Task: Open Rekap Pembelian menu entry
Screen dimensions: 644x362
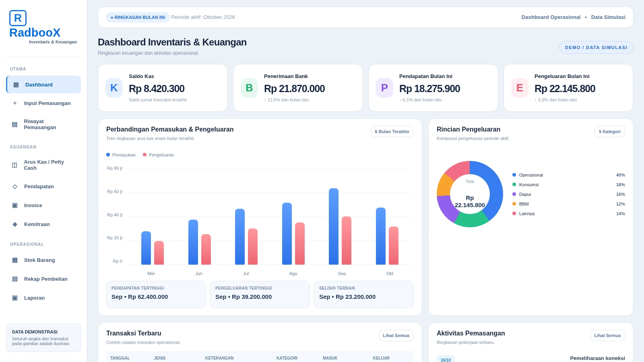Action: 43,279
